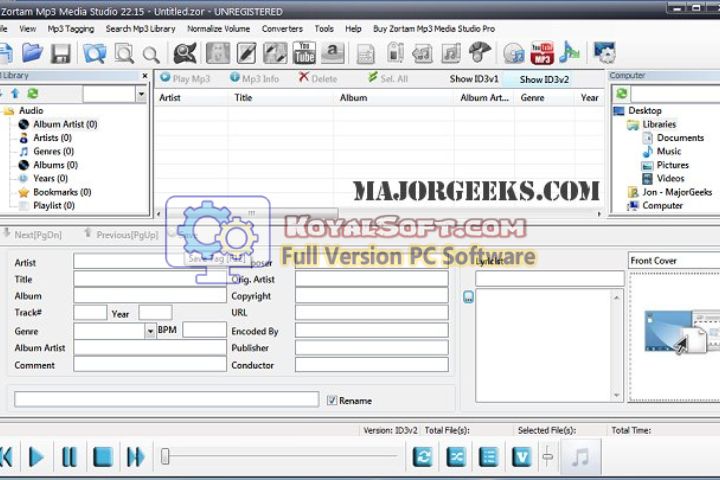
Task: Click the magnifying glass search icon
Action: pos(151,55)
